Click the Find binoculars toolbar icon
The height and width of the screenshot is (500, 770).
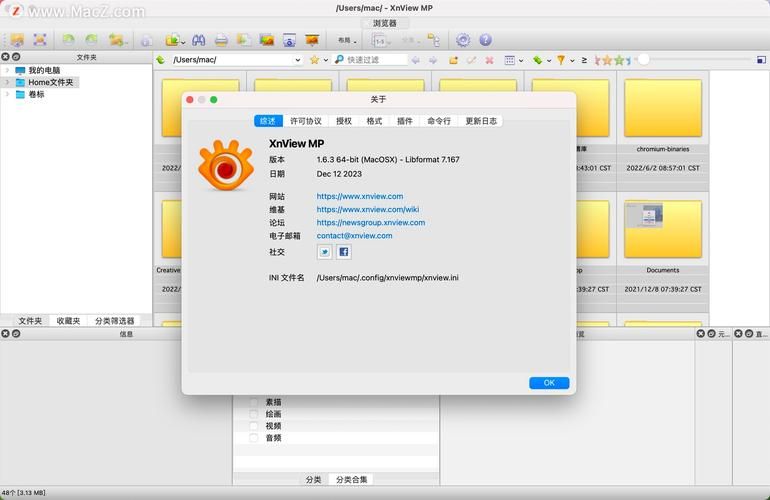(x=198, y=40)
